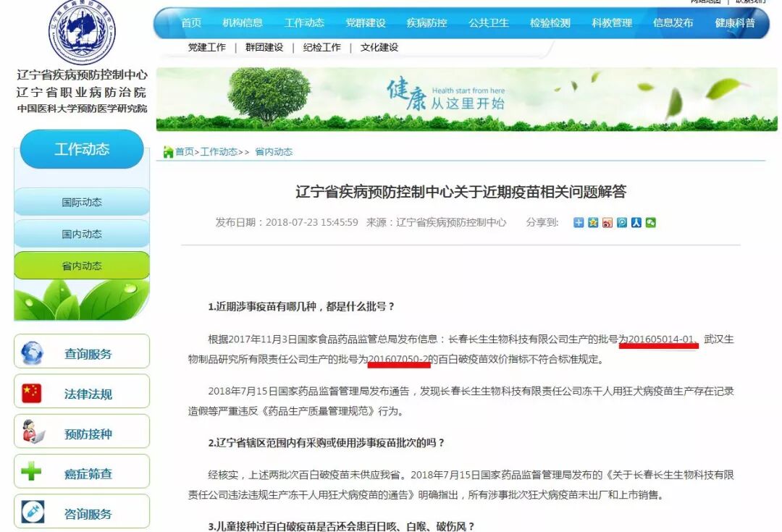Click the 分享到: label
The width and height of the screenshot is (782, 532).
click(x=542, y=222)
